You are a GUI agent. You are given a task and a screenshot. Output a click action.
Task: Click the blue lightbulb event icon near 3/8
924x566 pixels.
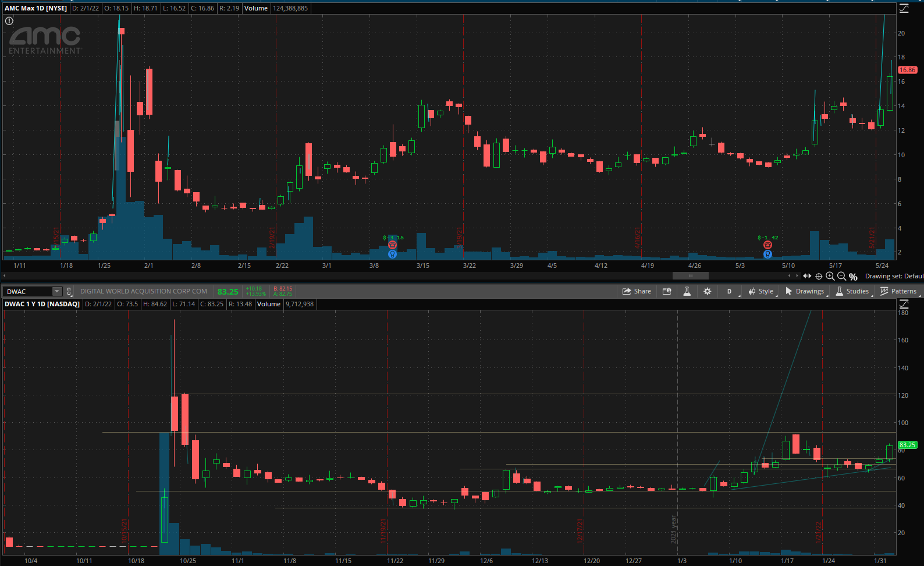point(392,254)
